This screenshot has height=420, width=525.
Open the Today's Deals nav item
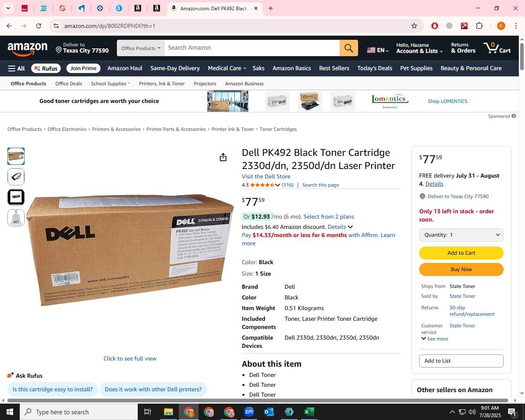374,68
